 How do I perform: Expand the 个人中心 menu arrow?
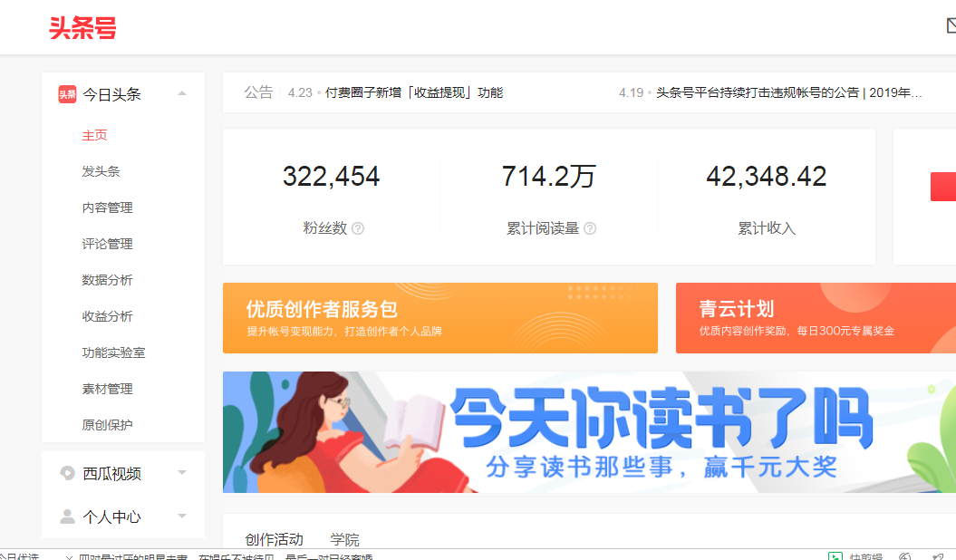coord(182,516)
